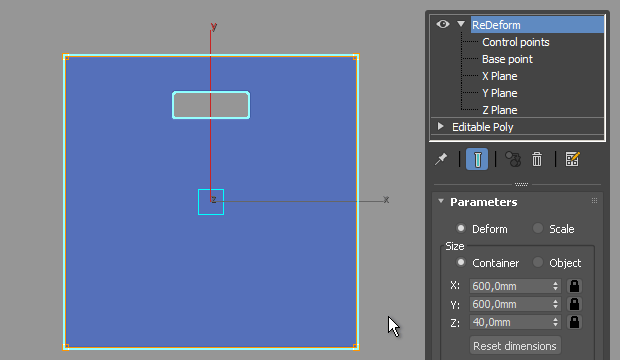Remove modifier using the trash icon
The height and width of the screenshot is (360, 620).
[537, 159]
